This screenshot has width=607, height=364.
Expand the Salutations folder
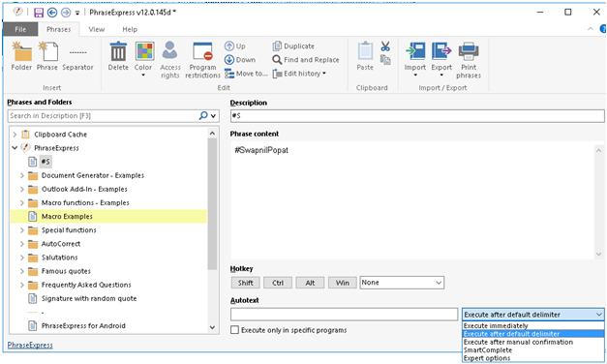(22, 258)
